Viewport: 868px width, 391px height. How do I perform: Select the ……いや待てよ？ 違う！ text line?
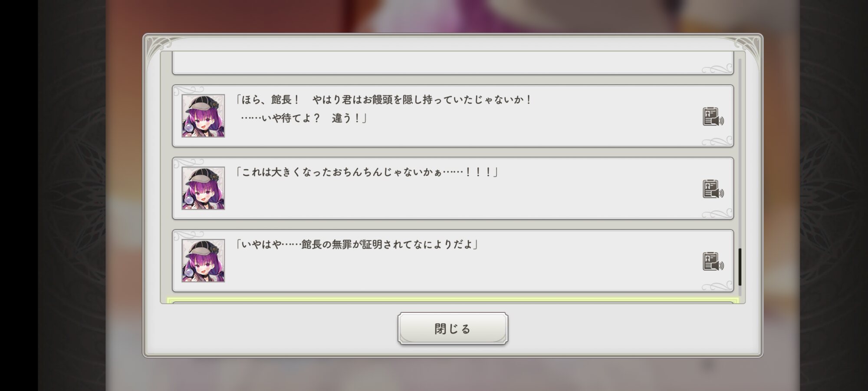tap(304, 118)
